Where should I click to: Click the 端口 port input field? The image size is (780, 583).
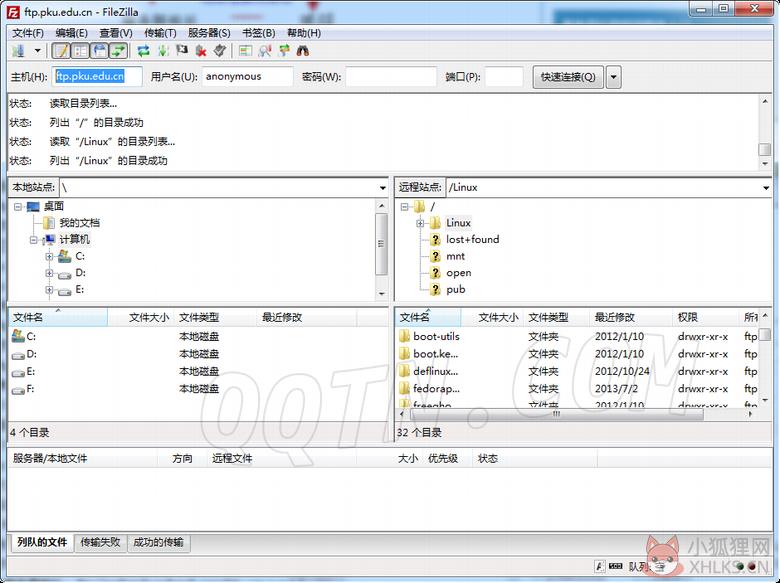tap(504, 77)
